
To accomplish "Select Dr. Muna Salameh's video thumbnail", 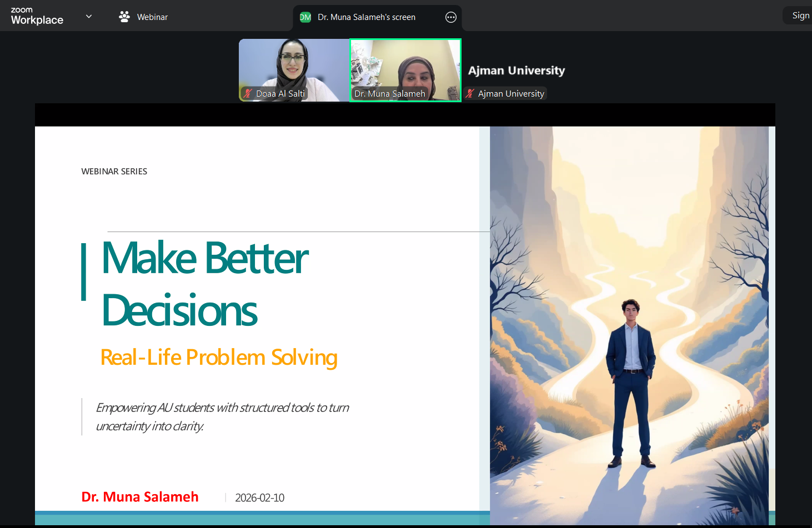I will [x=405, y=70].
